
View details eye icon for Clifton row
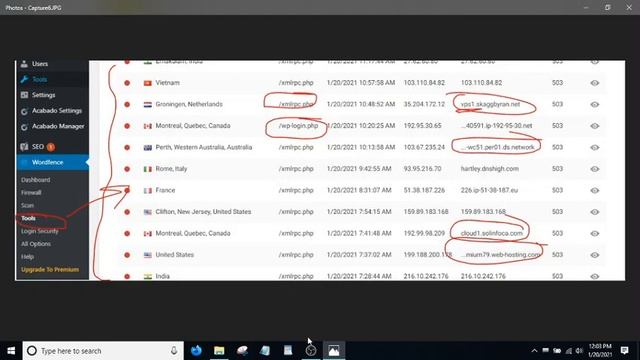pos(595,212)
